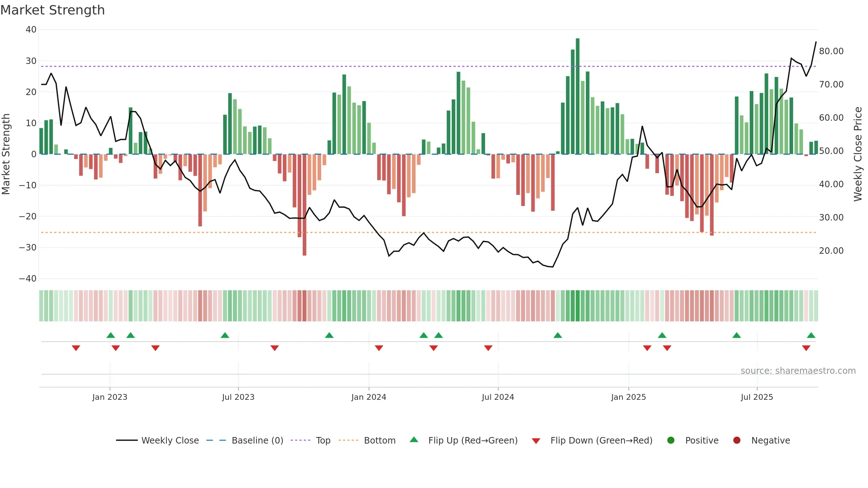Click the source: sharemaestro.com text
Viewport: 868px width, 488px height.
click(x=798, y=371)
